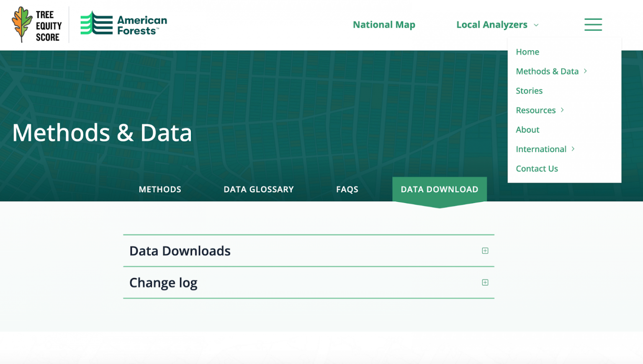Open the DATA GLOSSARY tab
The width and height of the screenshot is (643, 364).
click(258, 189)
